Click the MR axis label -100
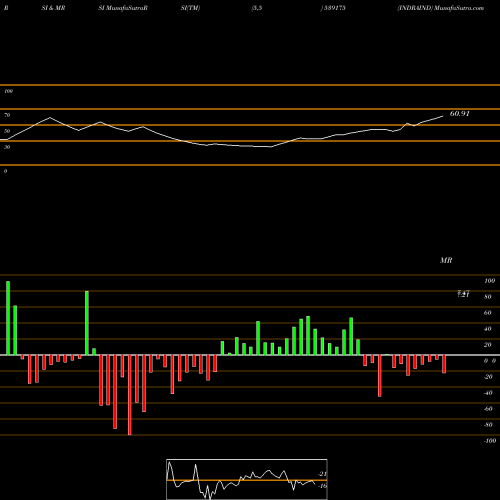Screen dimensions: 500x500 click(490, 441)
